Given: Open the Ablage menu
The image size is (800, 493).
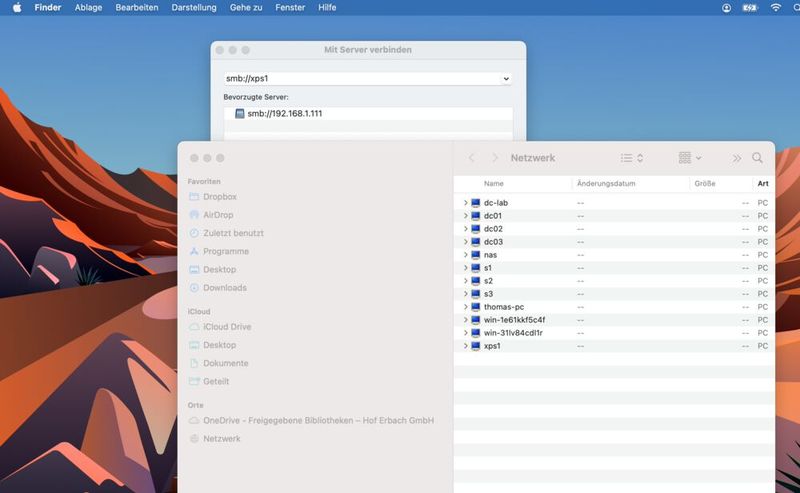Looking at the screenshot, I should (x=88, y=8).
